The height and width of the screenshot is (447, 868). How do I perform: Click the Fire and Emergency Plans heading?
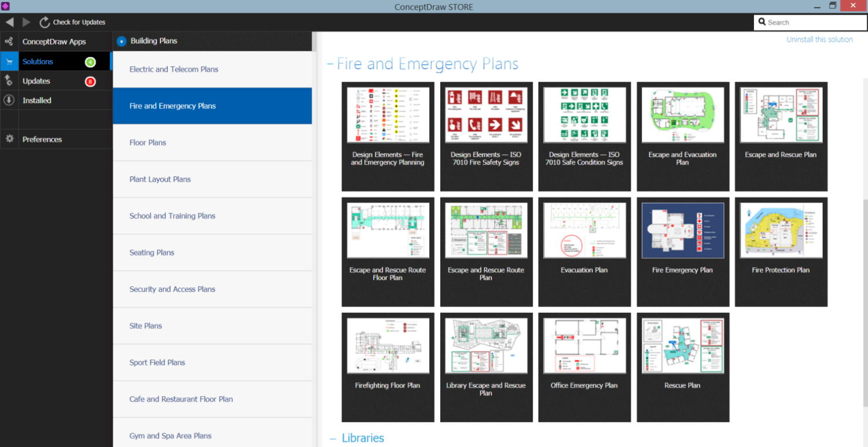point(428,64)
